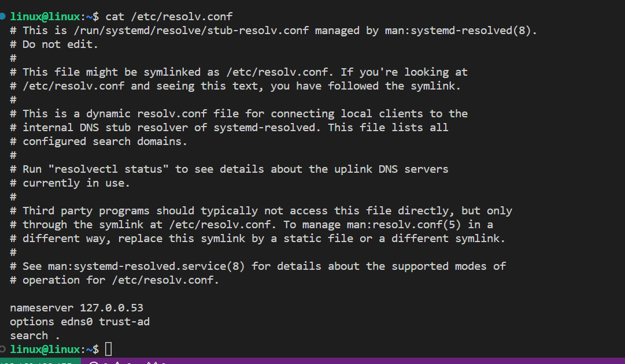Click linux@linux in the bottom prompt
The width and height of the screenshot is (625, 364).
[48, 349]
